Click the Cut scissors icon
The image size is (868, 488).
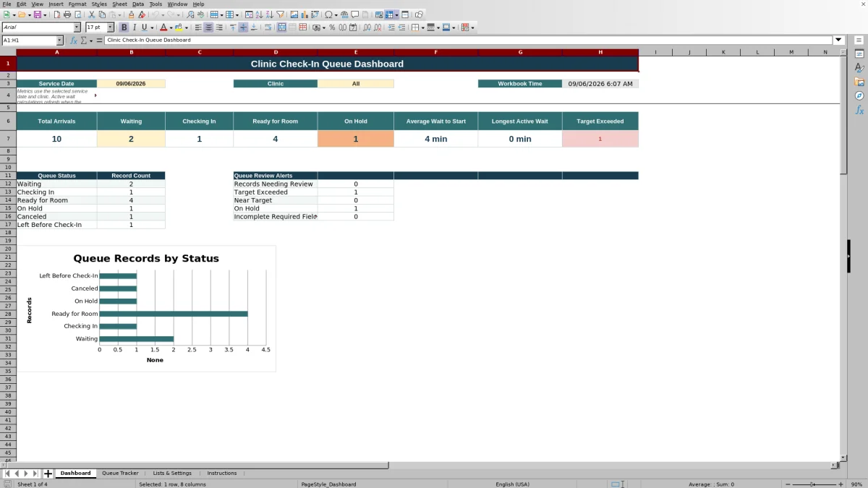coord(91,14)
